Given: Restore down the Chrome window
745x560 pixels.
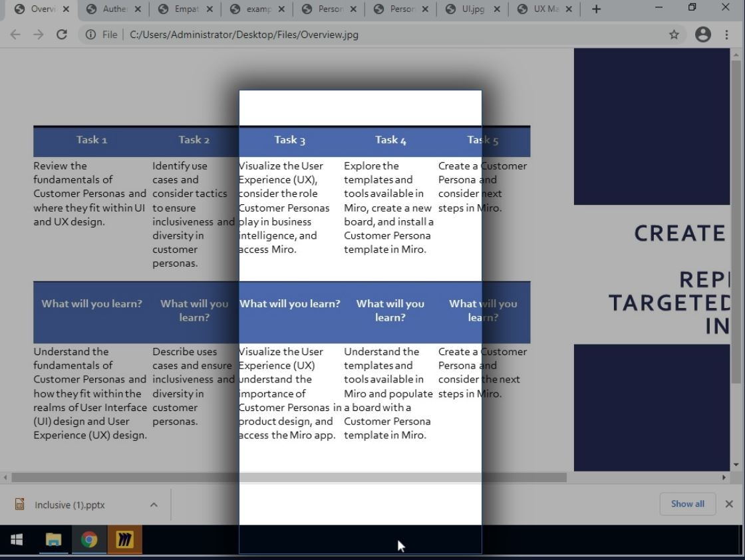Looking at the screenshot, I should click(692, 7).
